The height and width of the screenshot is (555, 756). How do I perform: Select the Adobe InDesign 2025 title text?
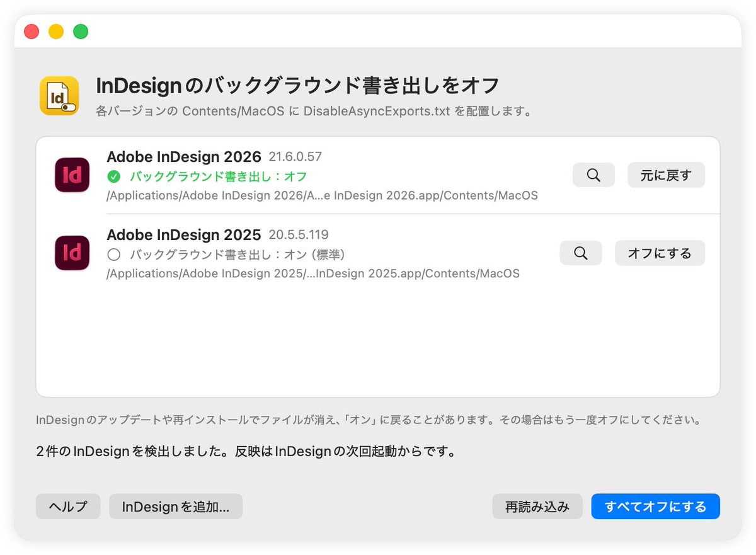point(184,235)
